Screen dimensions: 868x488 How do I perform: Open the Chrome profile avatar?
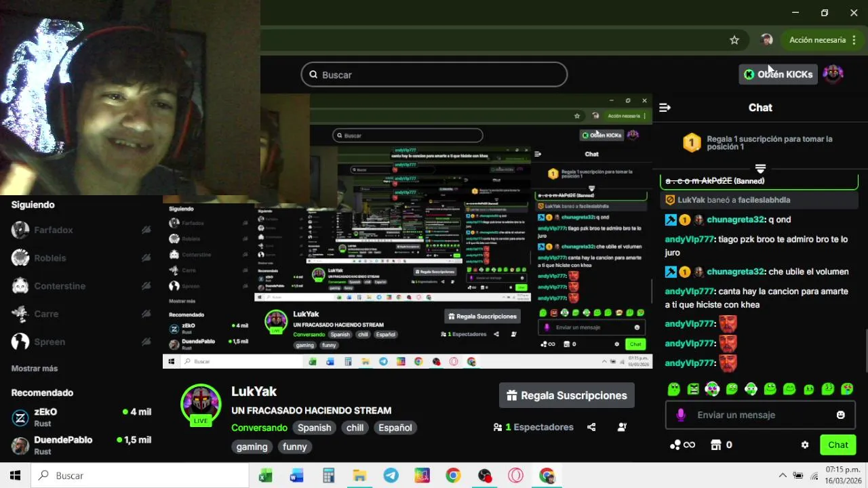(767, 40)
